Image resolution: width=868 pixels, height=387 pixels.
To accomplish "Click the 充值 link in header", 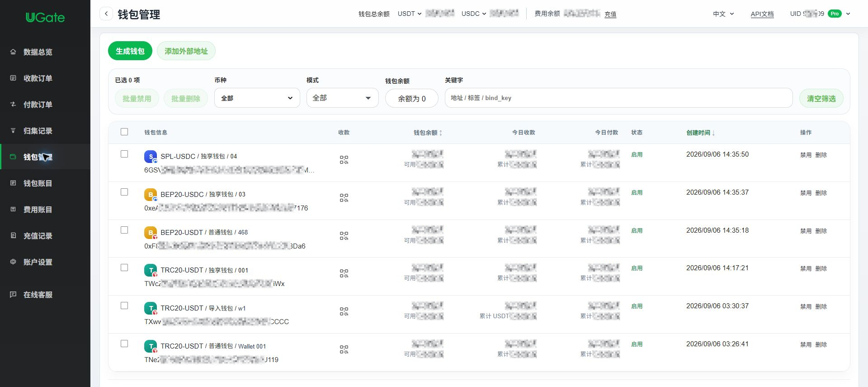I will (x=610, y=14).
